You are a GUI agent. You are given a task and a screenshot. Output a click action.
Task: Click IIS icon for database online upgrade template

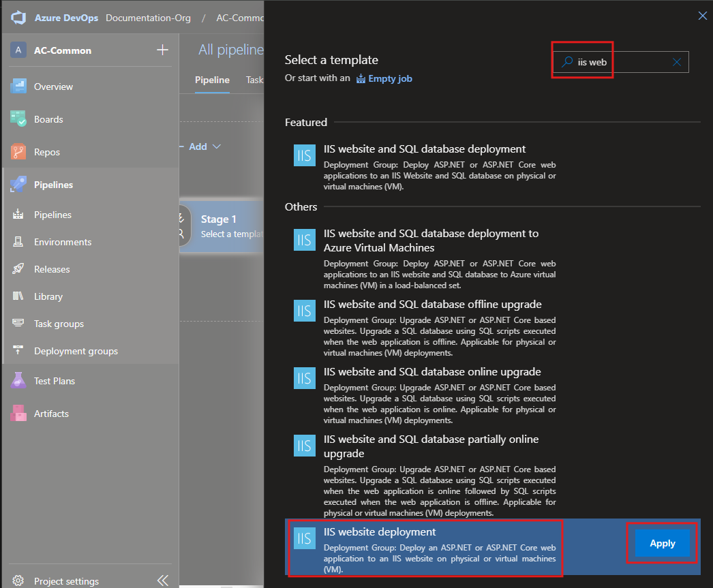tap(305, 378)
